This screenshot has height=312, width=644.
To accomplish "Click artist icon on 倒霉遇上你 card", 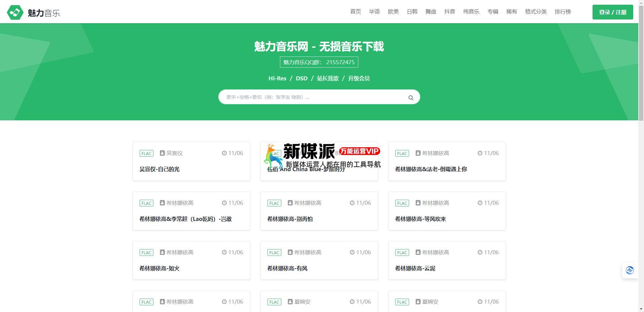I will coord(418,153).
